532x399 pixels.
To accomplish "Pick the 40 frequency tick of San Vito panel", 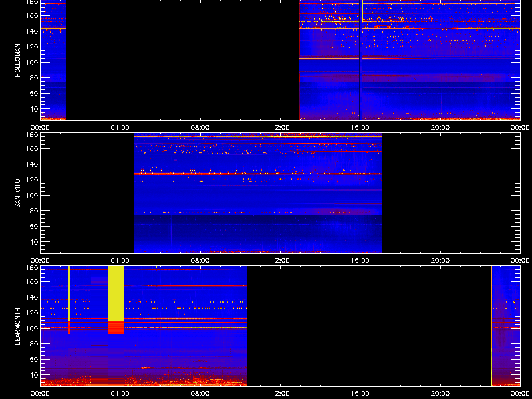I will point(35,242).
